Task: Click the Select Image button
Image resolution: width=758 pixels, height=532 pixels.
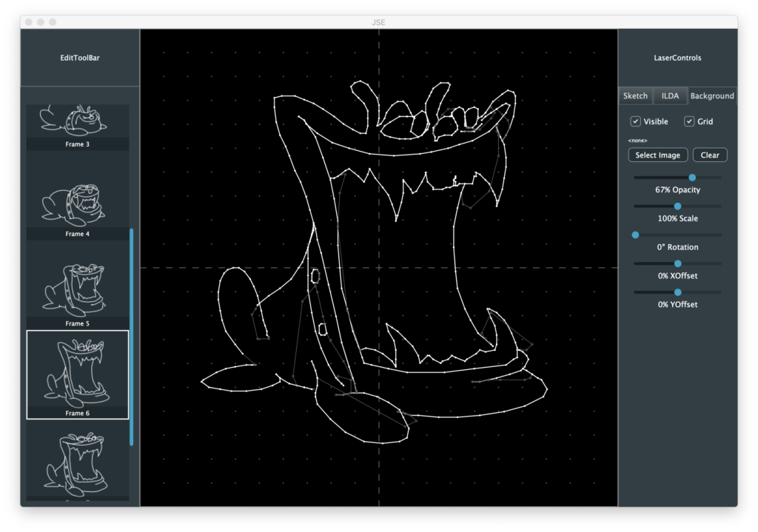Action: pos(658,155)
